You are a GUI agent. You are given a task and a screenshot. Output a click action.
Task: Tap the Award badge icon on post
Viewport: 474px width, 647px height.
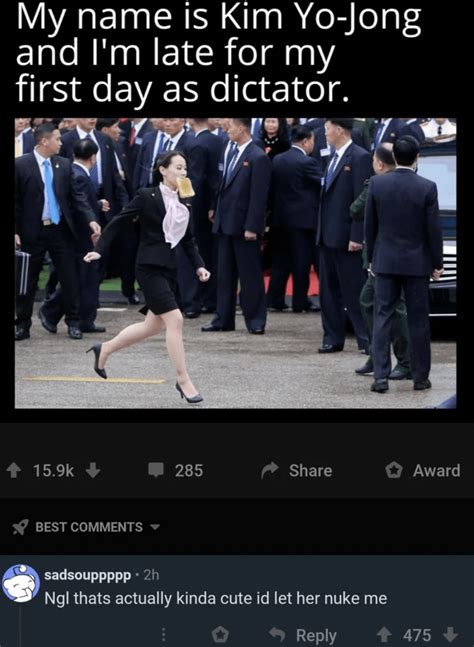pos(394,470)
